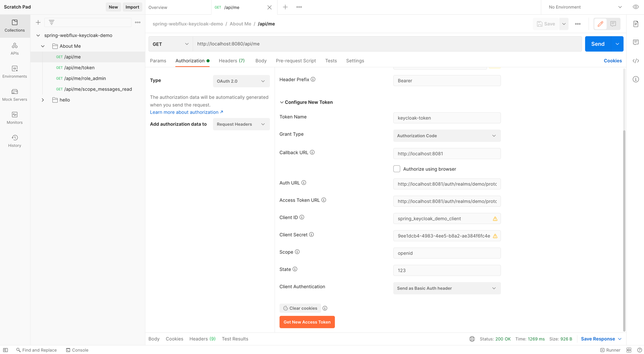Screen dimensions: 644x354
Task: Open the status bar help icon
Action: point(639,350)
